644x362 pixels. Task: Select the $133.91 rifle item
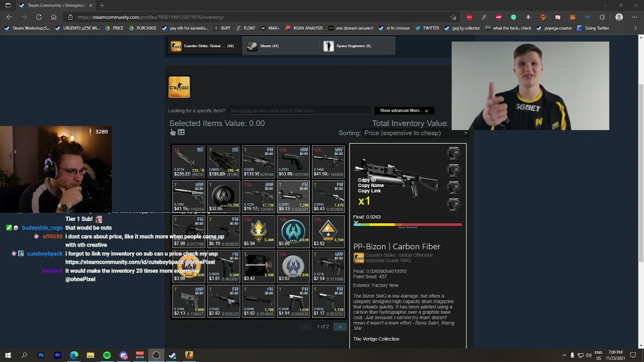(259, 161)
